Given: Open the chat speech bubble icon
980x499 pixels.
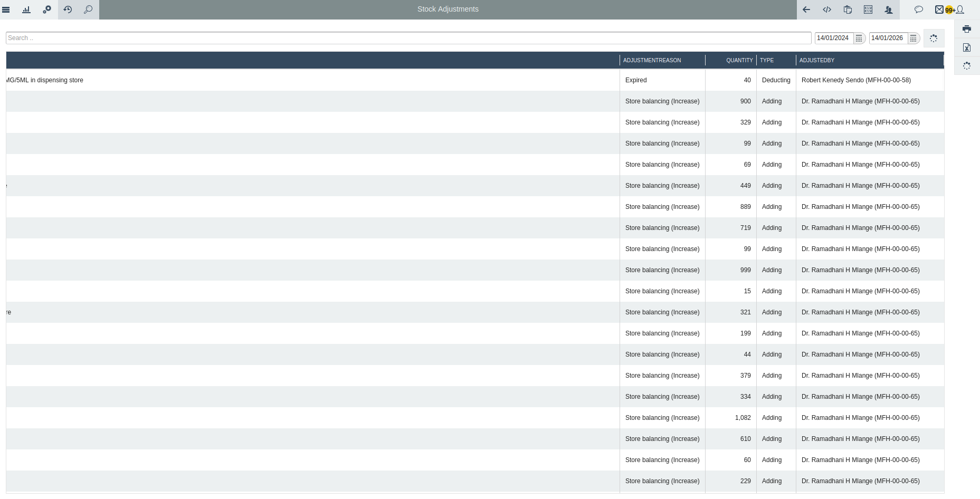Looking at the screenshot, I should pos(919,9).
